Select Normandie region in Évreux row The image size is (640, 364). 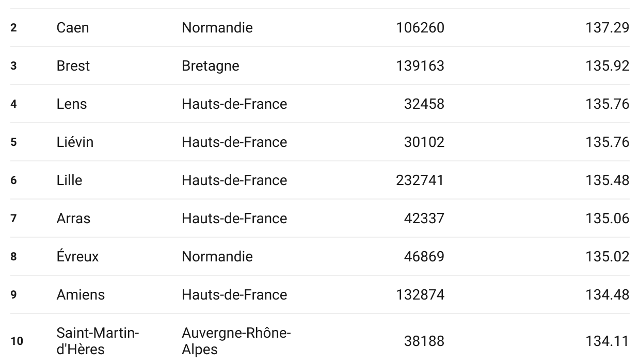[217, 256]
